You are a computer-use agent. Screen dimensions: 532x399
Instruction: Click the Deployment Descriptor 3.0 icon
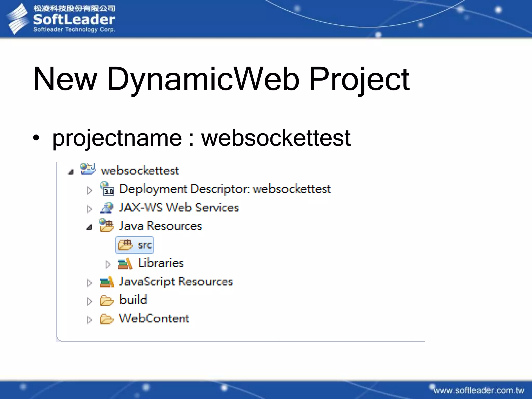point(107,189)
